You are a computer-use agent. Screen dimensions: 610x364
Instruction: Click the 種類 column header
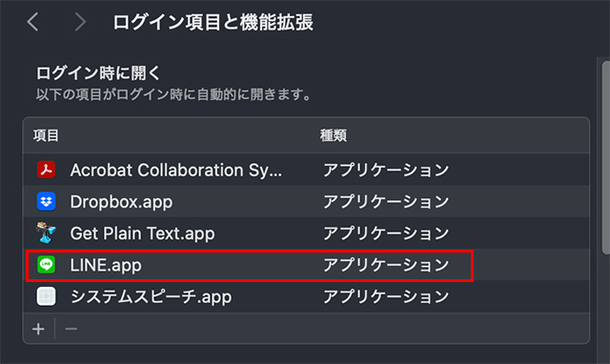point(333,135)
